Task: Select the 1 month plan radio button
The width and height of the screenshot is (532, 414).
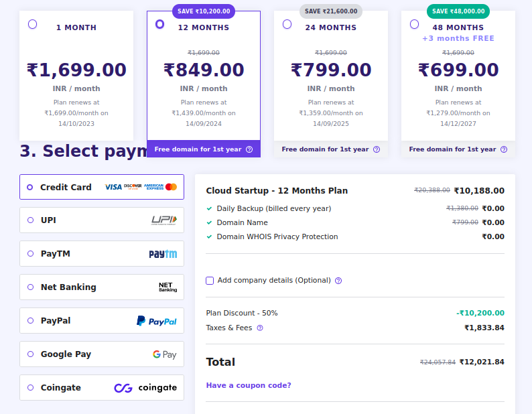Action: click(x=33, y=24)
